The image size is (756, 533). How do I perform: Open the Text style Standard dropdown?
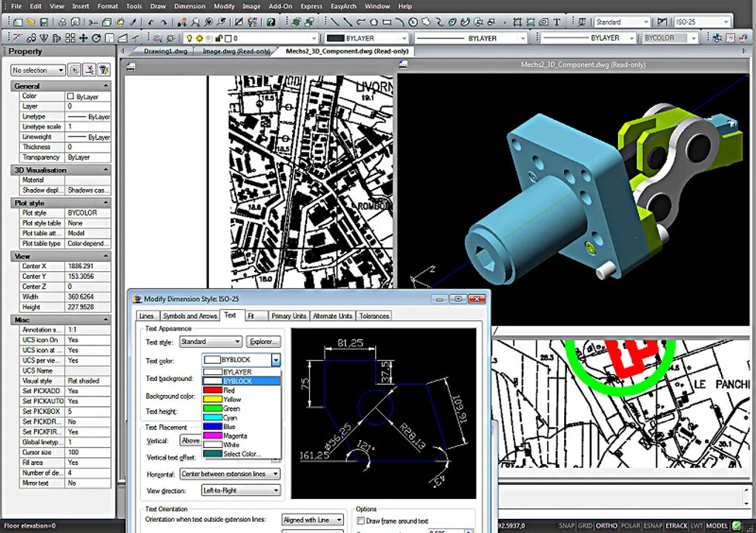(210, 342)
